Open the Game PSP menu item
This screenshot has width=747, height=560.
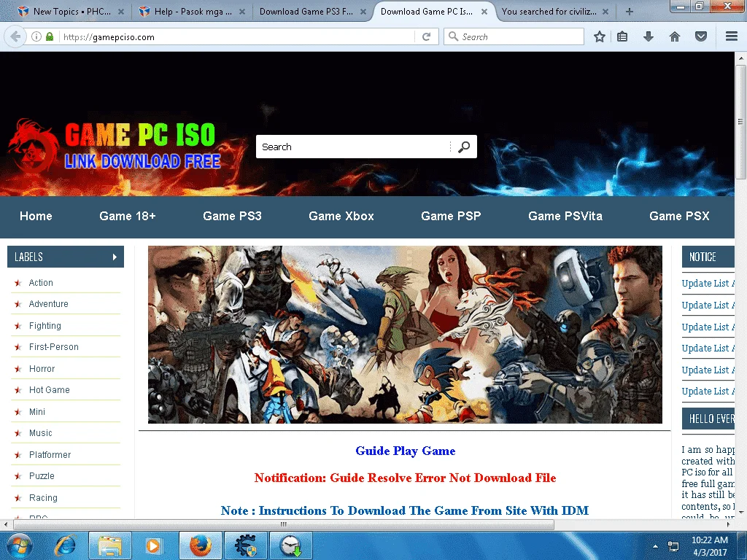point(451,216)
